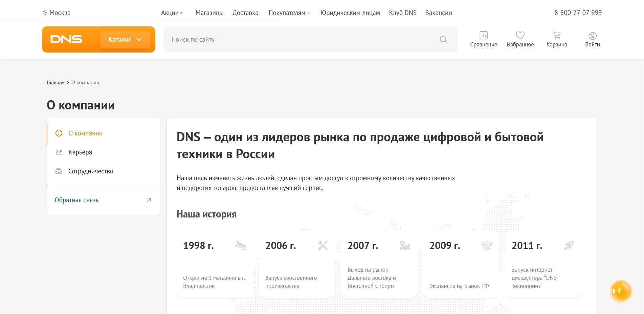
Task: Click the DNS logo
Action: coord(66,39)
